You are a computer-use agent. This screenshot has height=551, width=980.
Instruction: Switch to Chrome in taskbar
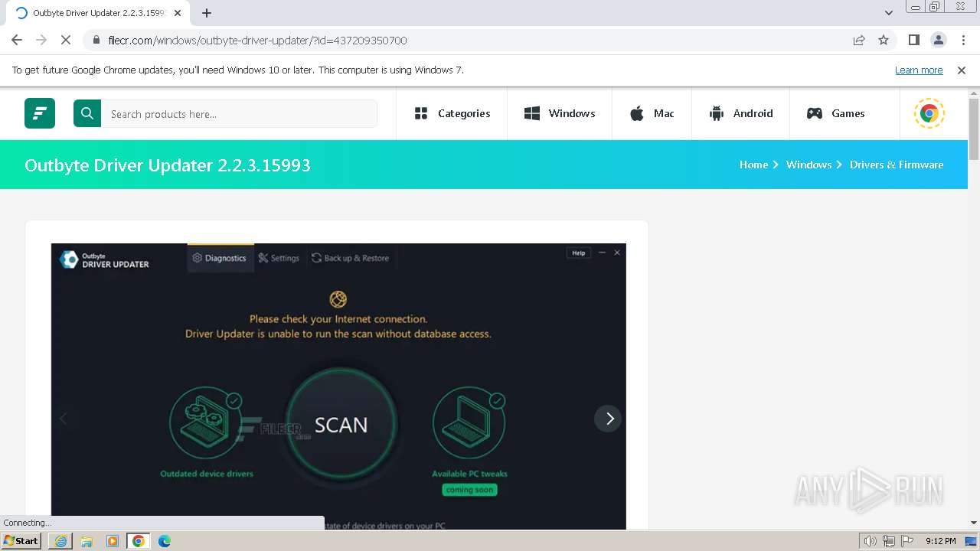click(x=139, y=541)
